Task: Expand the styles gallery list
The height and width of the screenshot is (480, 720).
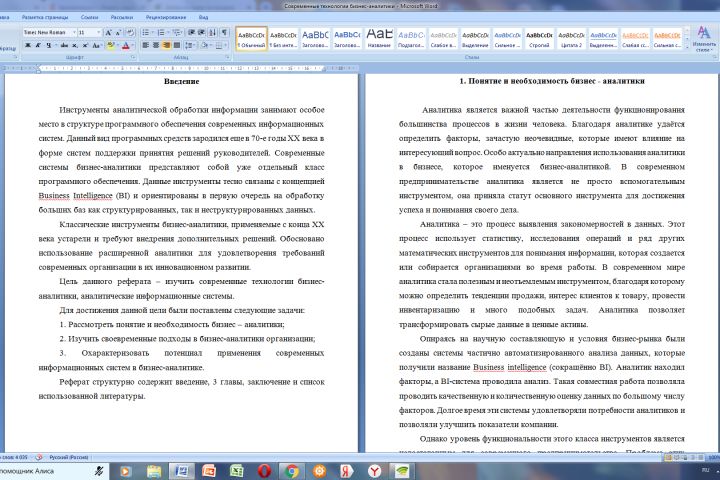Action: point(687,46)
